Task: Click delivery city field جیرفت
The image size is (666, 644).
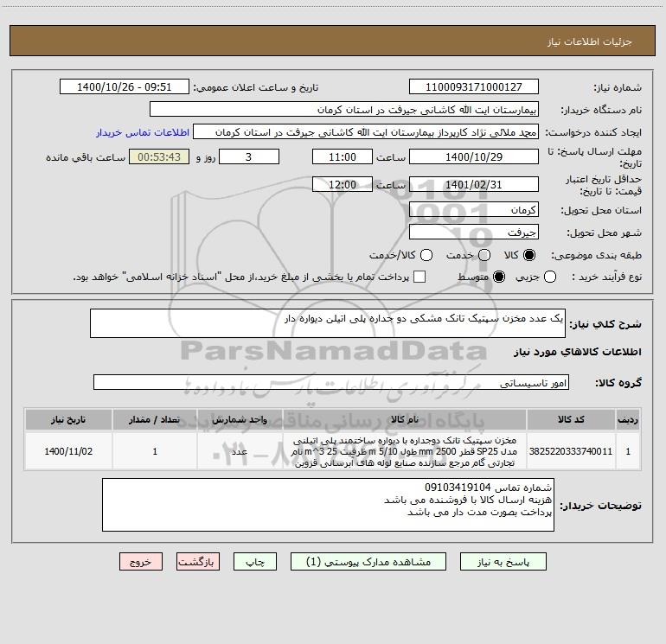Action: click(474, 233)
